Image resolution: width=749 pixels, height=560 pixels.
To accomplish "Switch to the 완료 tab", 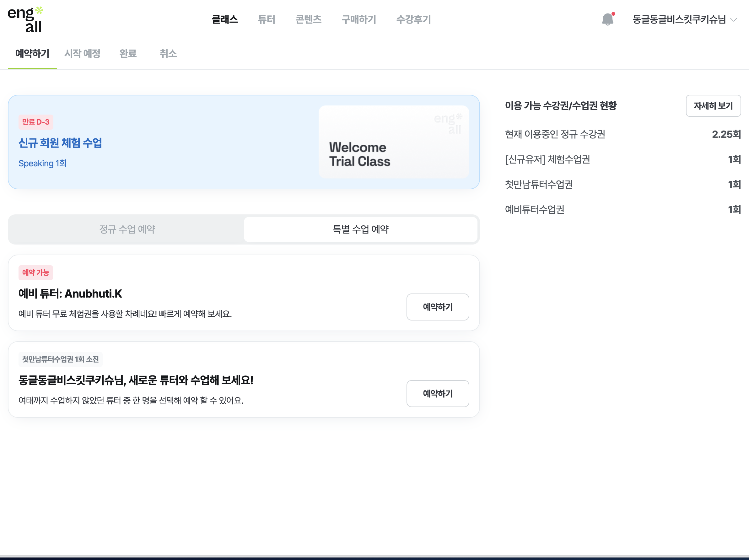I will pyautogui.click(x=128, y=53).
